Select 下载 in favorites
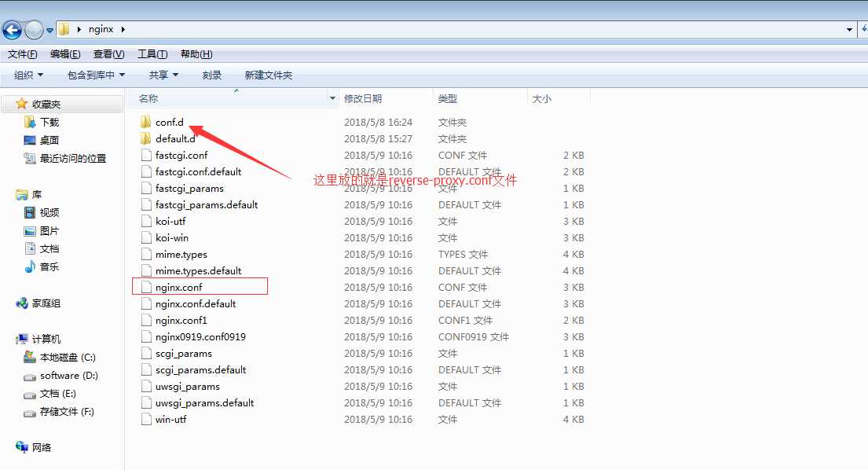 coord(49,122)
